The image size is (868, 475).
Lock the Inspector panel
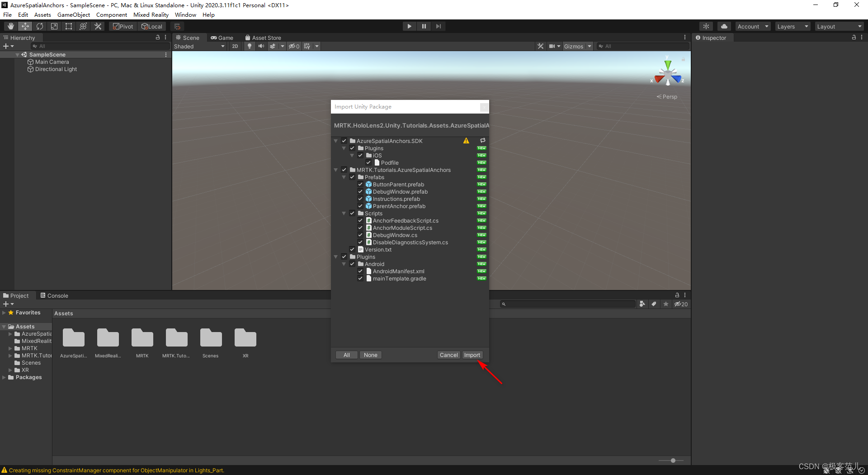[x=854, y=38]
